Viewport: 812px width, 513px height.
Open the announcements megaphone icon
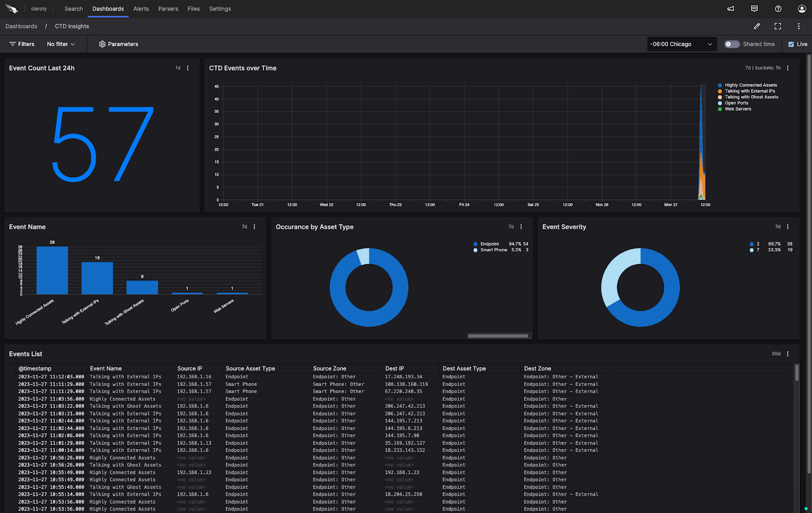[730, 9]
